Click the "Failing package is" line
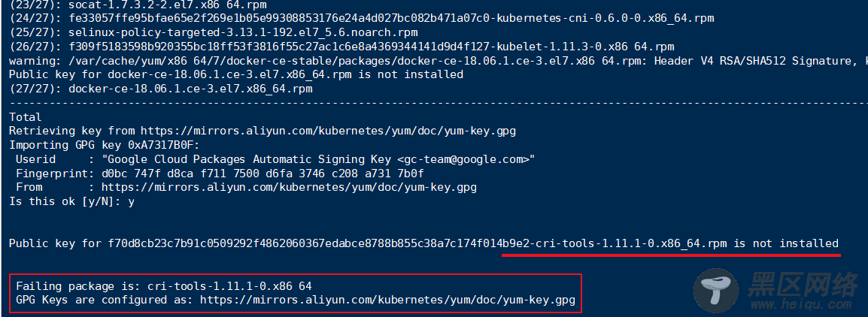Viewport: 868px width, 317px height. pos(163,285)
